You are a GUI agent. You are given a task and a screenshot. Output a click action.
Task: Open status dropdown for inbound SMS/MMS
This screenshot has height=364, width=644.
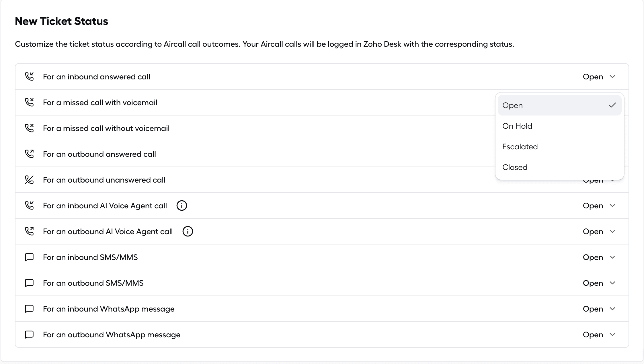(599, 257)
